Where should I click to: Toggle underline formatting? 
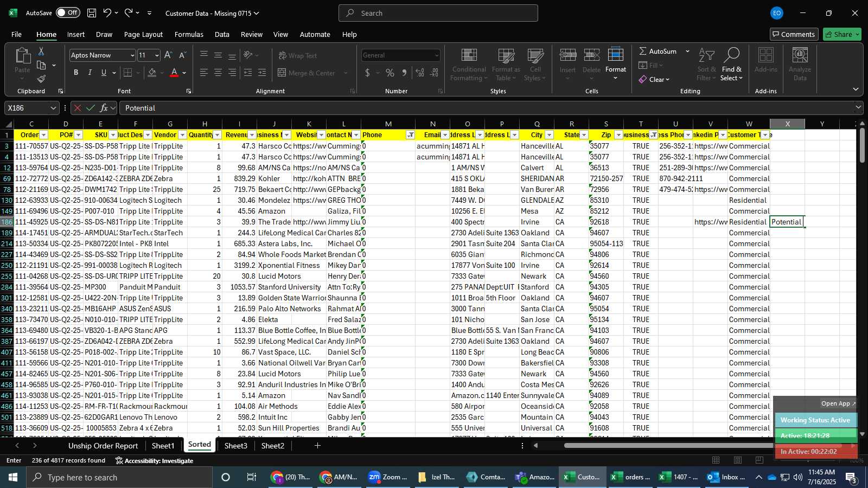pyautogui.click(x=104, y=73)
